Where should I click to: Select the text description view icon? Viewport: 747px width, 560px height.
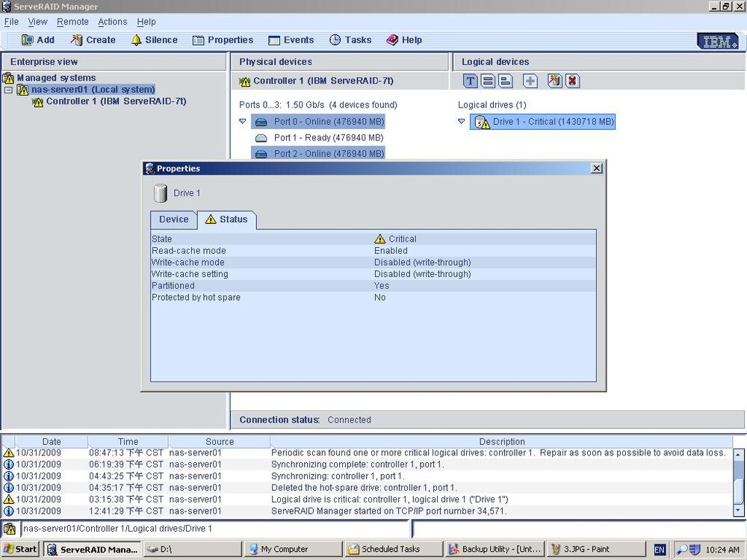coord(470,81)
